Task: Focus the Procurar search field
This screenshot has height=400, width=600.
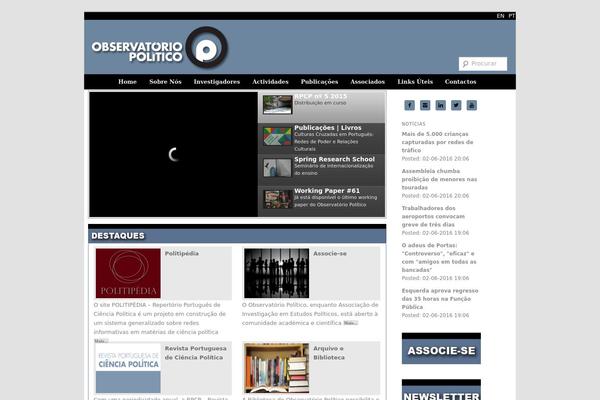Action: pyautogui.click(x=483, y=64)
